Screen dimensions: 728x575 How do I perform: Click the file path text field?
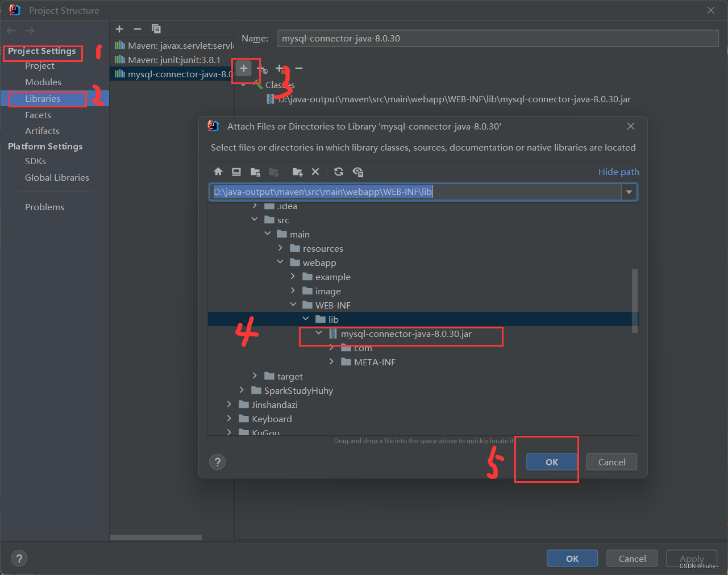(416, 192)
